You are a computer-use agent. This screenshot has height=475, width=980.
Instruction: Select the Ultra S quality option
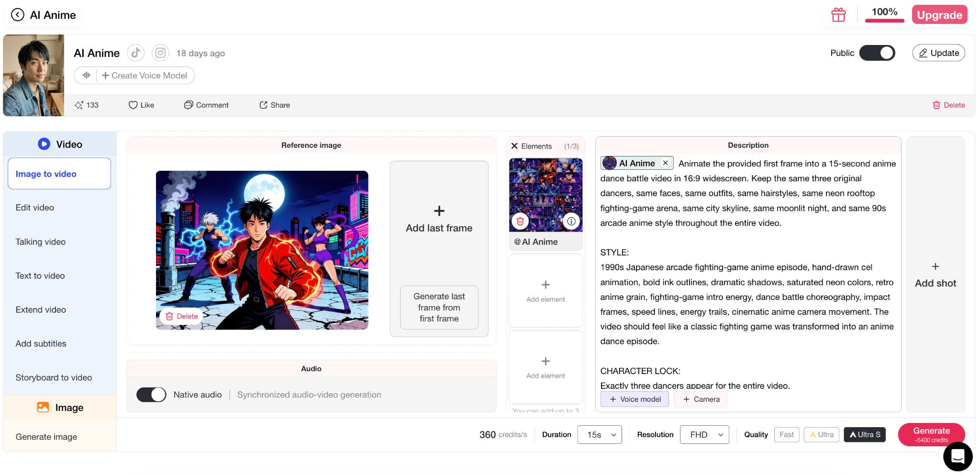(865, 434)
